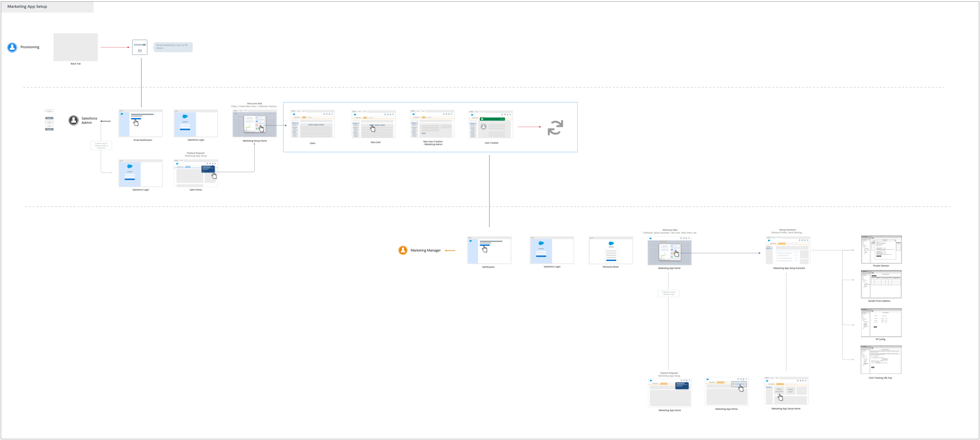Click the Password Reset Salesforce cloud logo
This screenshot has width=980, height=440.
click(x=611, y=244)
